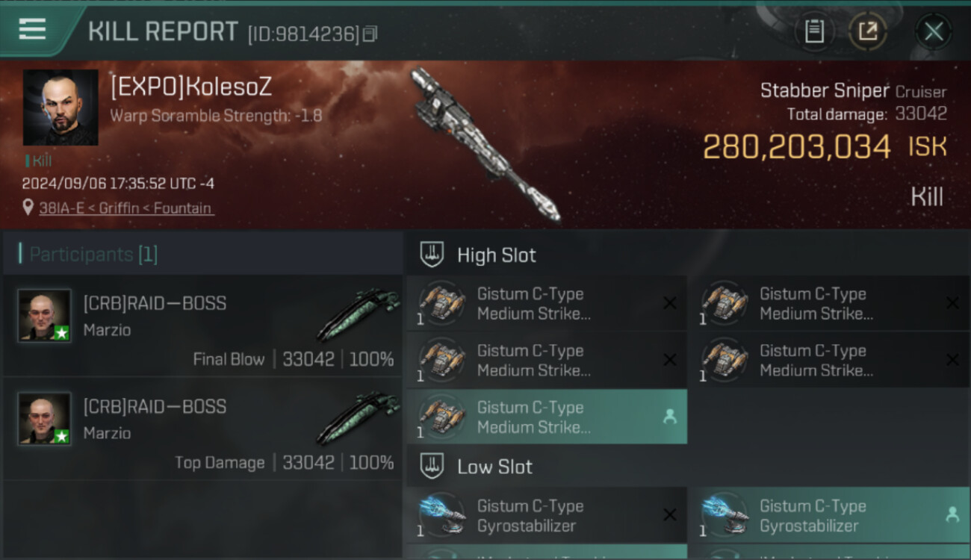971x560 pixels.
Task: Open the 38IA-E Griffin Fountain location link
Action: click(126, 208)
